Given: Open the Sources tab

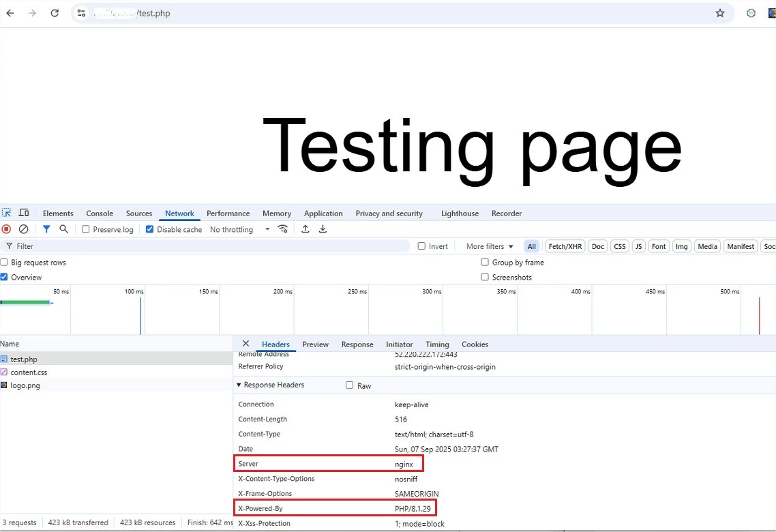Looking at the screenshot, I should [139, 213].
